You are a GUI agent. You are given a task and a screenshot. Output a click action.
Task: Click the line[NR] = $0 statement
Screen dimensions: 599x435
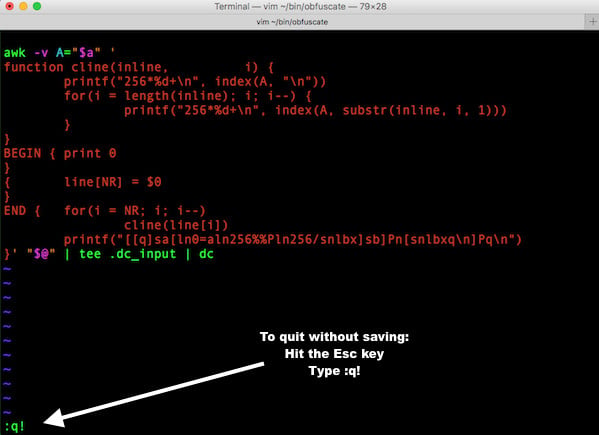113,182
